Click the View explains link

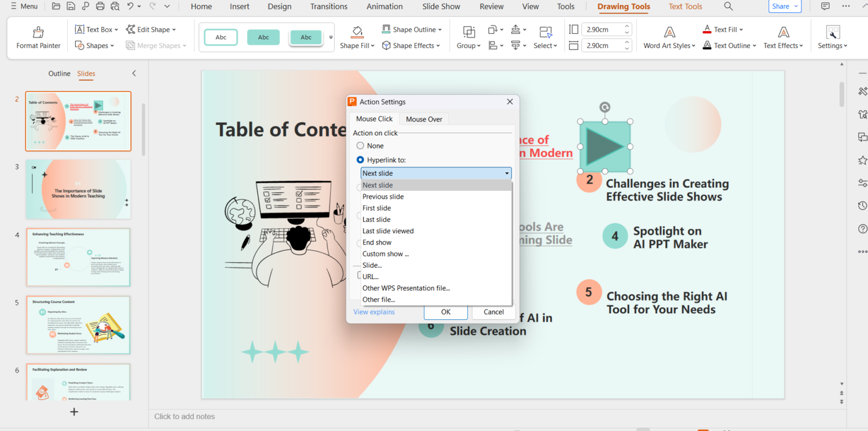pyautogui.click(x=374, y=311)
